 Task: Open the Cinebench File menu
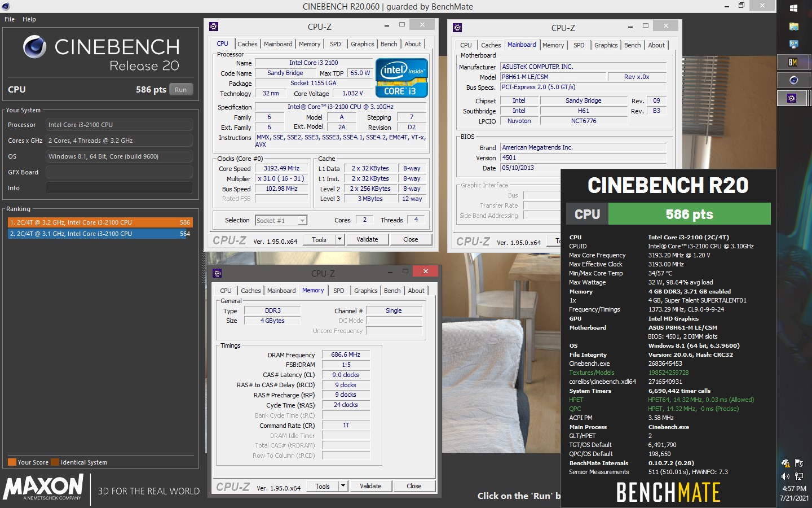pyautogui.click(x=10, y=19)
